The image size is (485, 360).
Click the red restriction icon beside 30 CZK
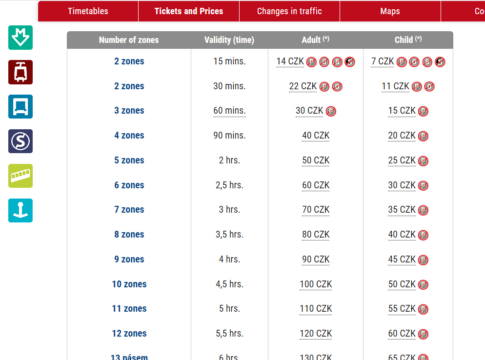click(x=331, y=111)
